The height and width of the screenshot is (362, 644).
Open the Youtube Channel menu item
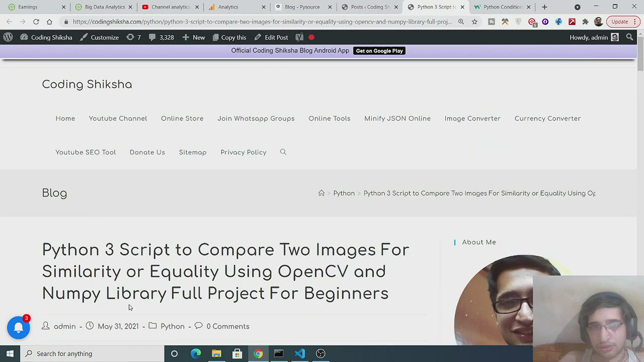[118, 119]
